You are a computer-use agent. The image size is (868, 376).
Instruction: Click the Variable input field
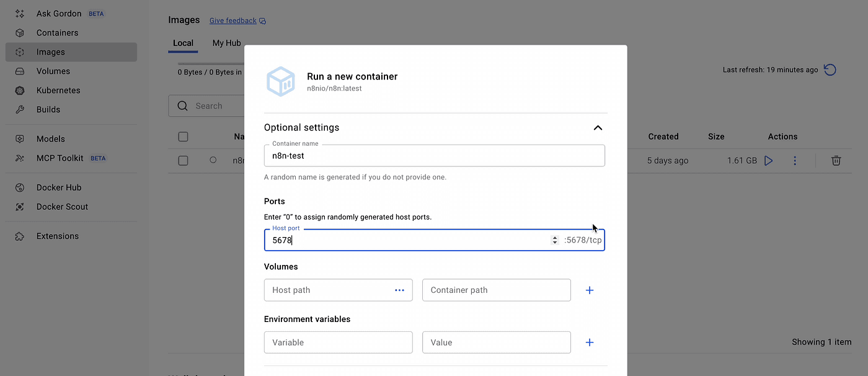coord(338,342)
